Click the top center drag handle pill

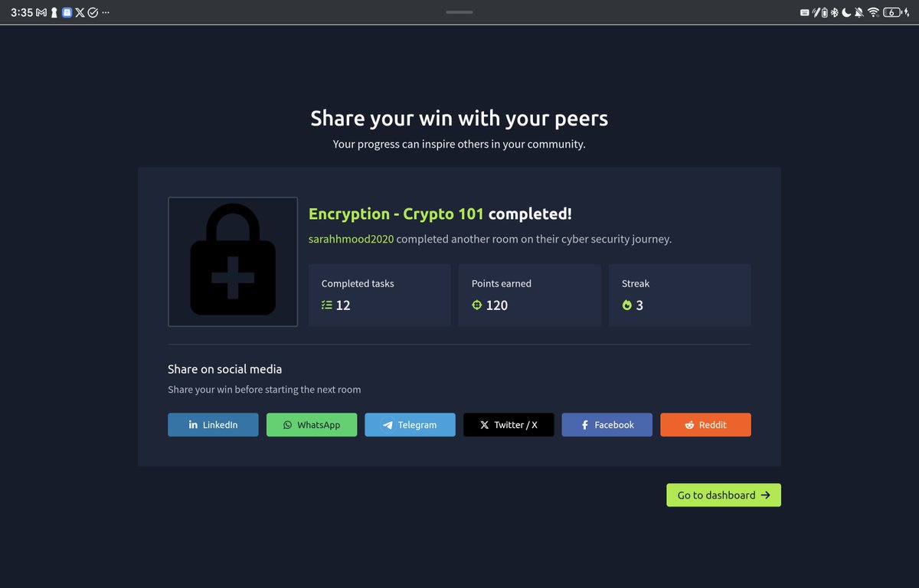pos(459,12)
